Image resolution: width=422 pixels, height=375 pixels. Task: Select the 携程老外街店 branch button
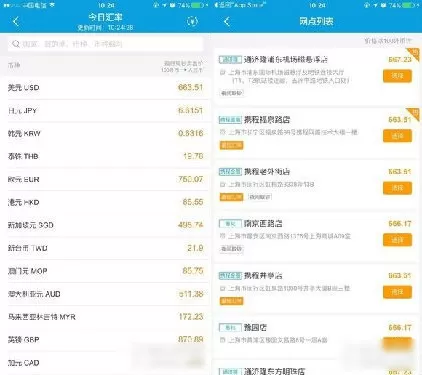[x=397, y=188]
